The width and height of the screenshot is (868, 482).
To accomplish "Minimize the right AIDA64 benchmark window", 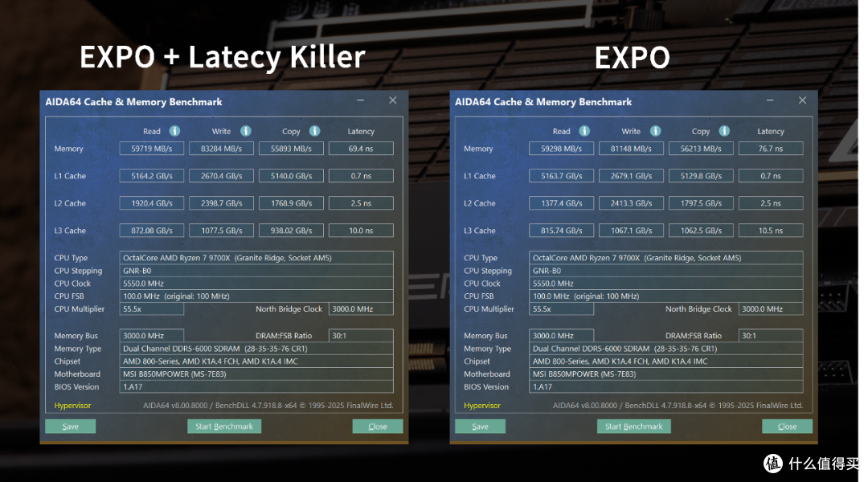I will pyautogui.click(x=770, y=100).
